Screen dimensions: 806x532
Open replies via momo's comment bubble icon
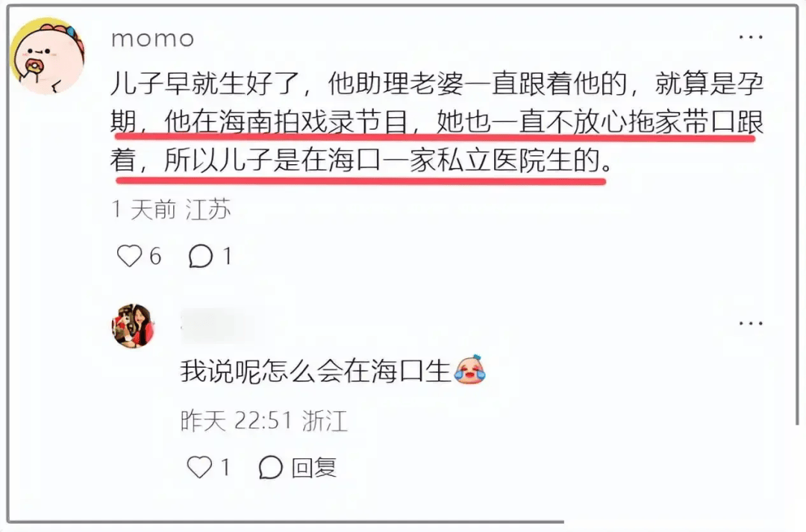(201, 255)
